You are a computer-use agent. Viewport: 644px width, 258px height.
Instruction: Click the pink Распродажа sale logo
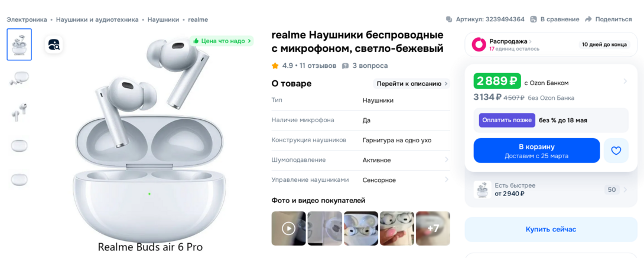point(479,44)
